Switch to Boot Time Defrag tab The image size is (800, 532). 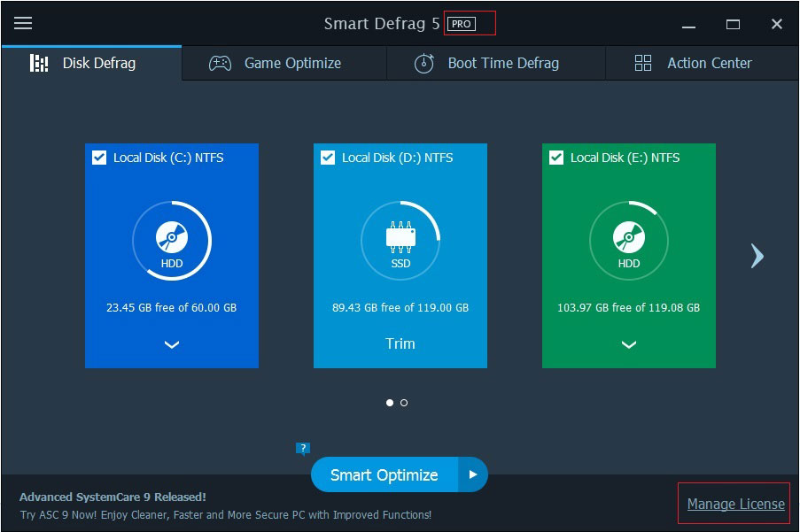pos(496,63)
